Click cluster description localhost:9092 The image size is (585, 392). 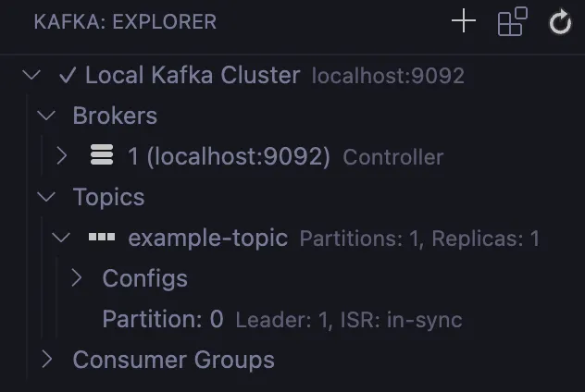coord(388,76)
